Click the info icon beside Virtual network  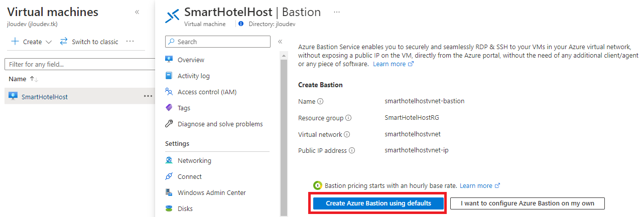pyautogui.click(x=347, y=135)
